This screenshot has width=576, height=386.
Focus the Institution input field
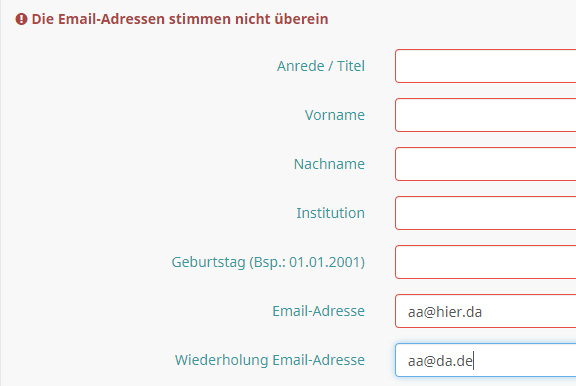[486, 213]
